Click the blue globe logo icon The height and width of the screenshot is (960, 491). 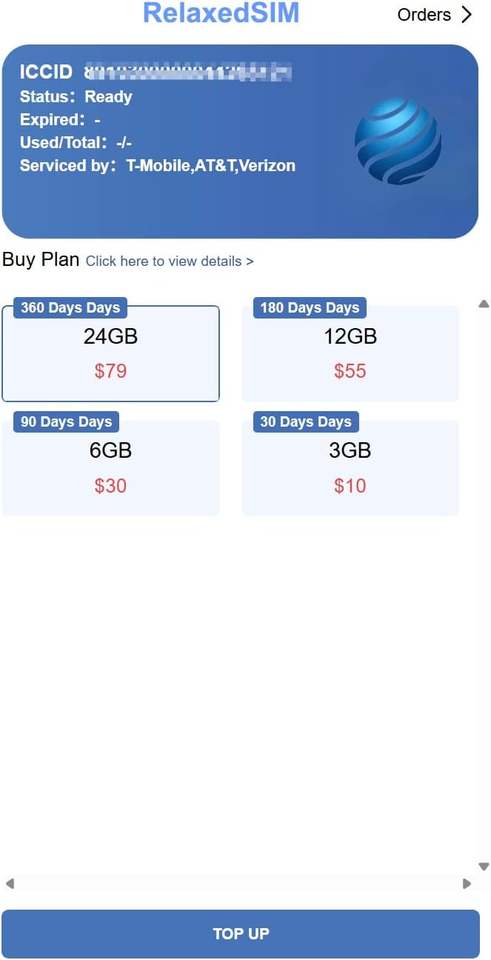(x=398, y=142)
